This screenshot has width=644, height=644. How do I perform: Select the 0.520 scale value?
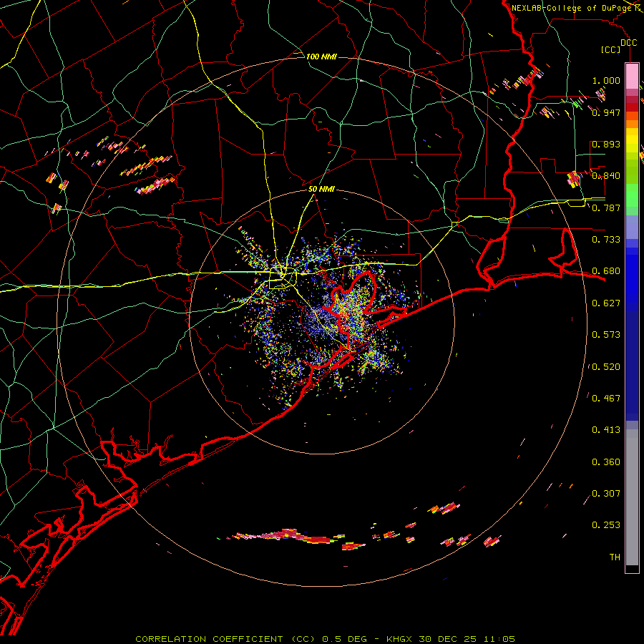point(606,367)
